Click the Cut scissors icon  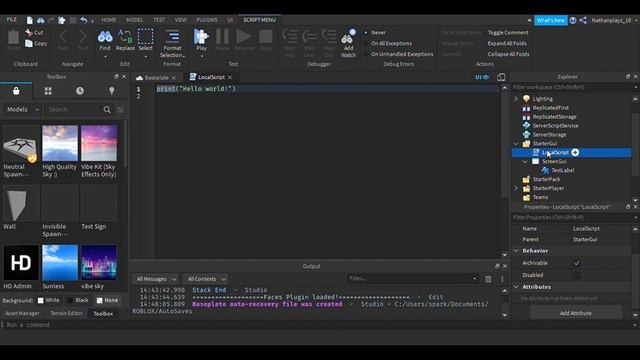tap(29, 32)
